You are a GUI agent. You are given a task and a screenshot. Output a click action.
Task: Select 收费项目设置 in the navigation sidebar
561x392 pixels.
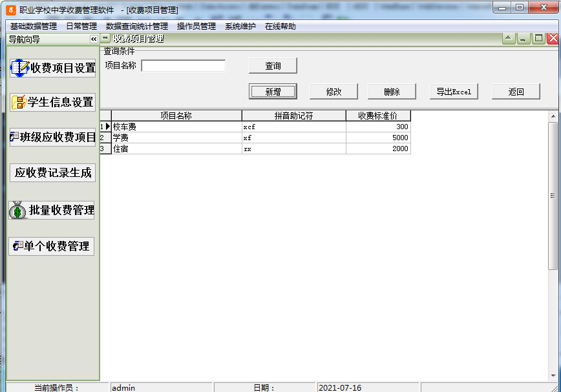(51, 66)
